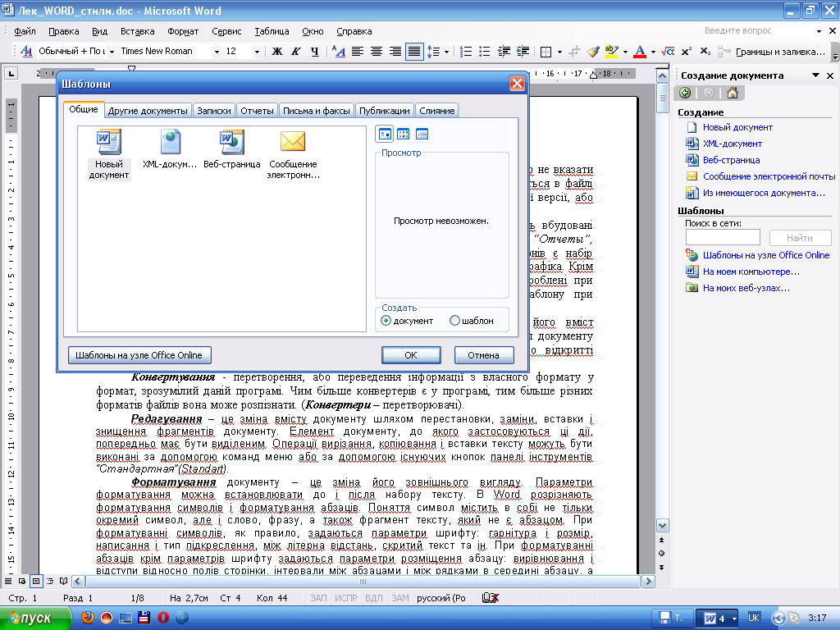
Task: Select the Веб-страница template icon
Action: tap(231, 149)
